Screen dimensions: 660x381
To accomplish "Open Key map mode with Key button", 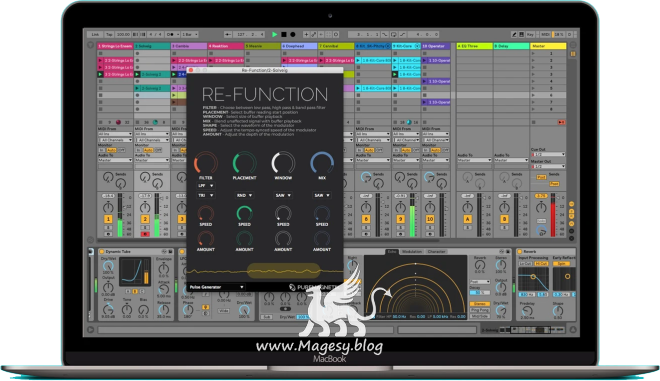I will coord(530,35).
